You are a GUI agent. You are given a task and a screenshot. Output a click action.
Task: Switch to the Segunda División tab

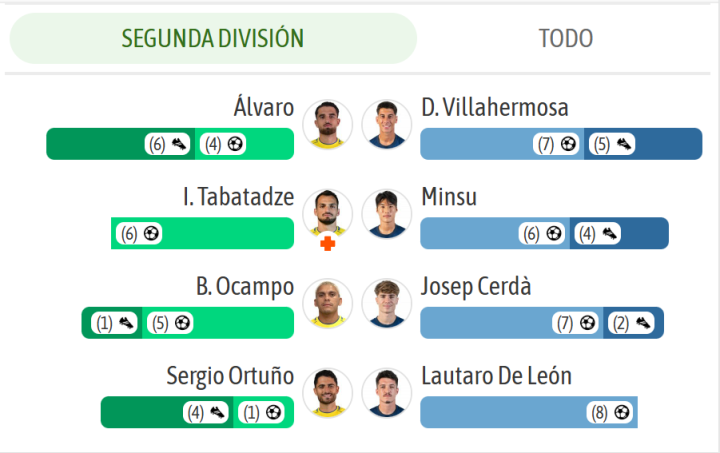212,38
